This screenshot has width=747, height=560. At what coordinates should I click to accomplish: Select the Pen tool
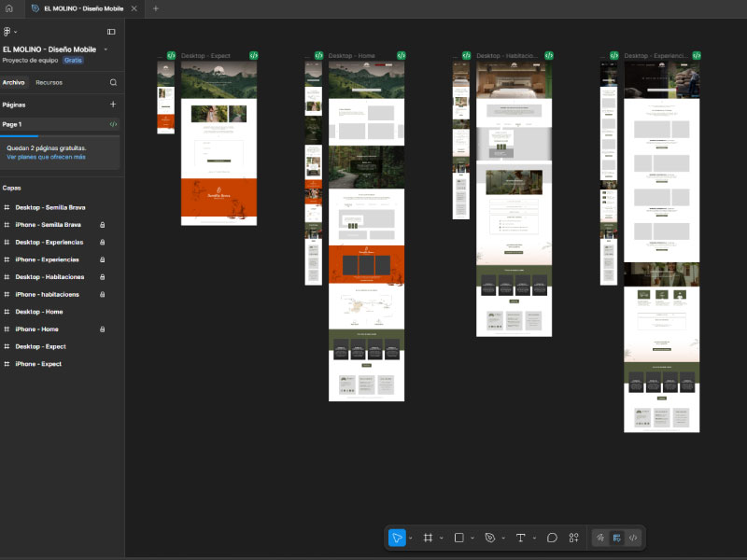point(489,538)
